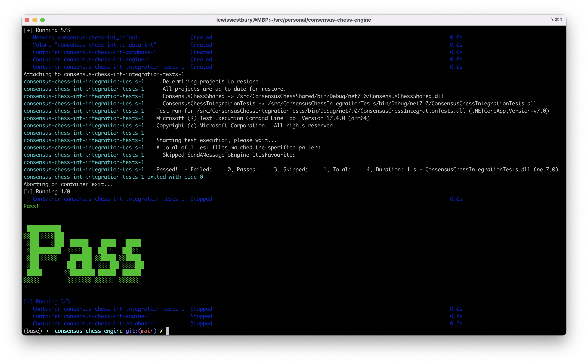
Task: Click the 'consensus-chess-engine' prompt directory name
Action: click(x=88, y=331)
